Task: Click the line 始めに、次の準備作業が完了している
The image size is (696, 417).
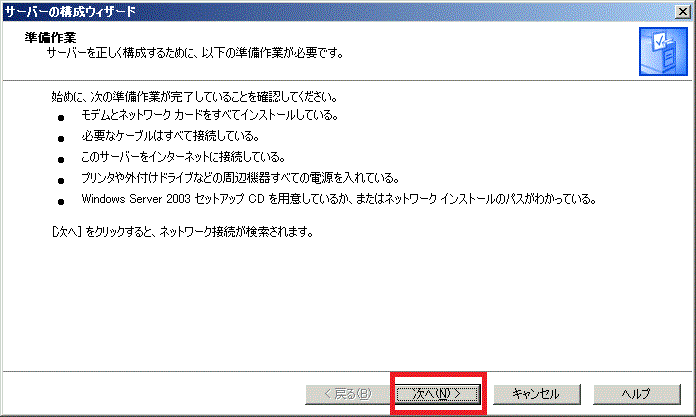Action: pyautogui.click(x=195, y=96)
